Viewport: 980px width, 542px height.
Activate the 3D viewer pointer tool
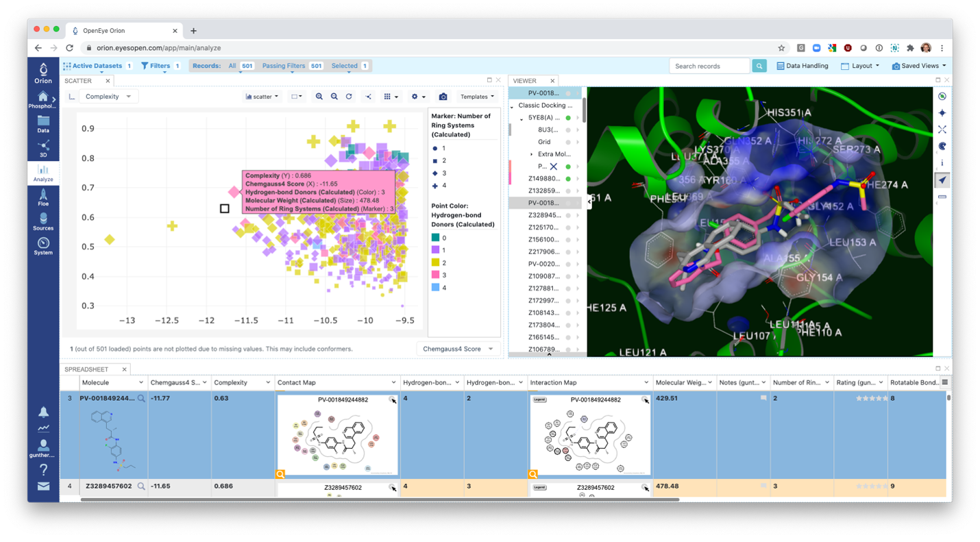click(942, 180)
